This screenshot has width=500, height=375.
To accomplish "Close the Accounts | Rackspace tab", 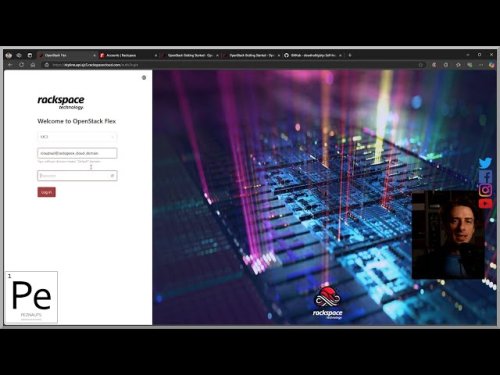I will pos(156,55).
